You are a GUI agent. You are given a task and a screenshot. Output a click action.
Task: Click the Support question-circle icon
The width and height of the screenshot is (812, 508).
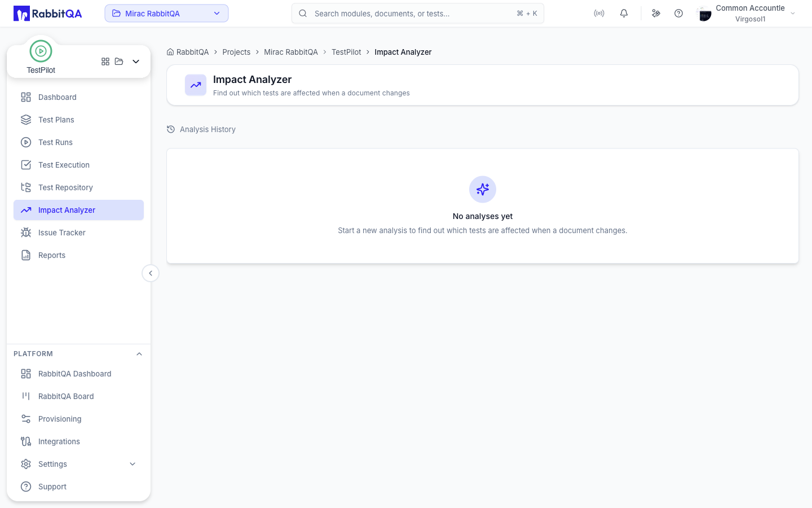26,487
